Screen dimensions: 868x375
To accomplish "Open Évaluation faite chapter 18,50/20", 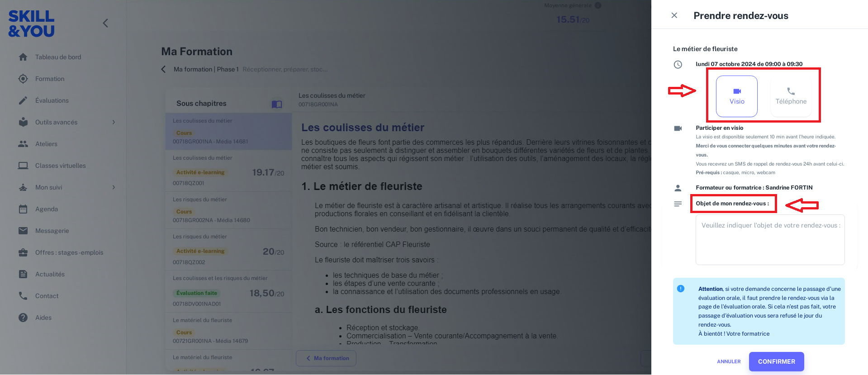I will point(228,291).
